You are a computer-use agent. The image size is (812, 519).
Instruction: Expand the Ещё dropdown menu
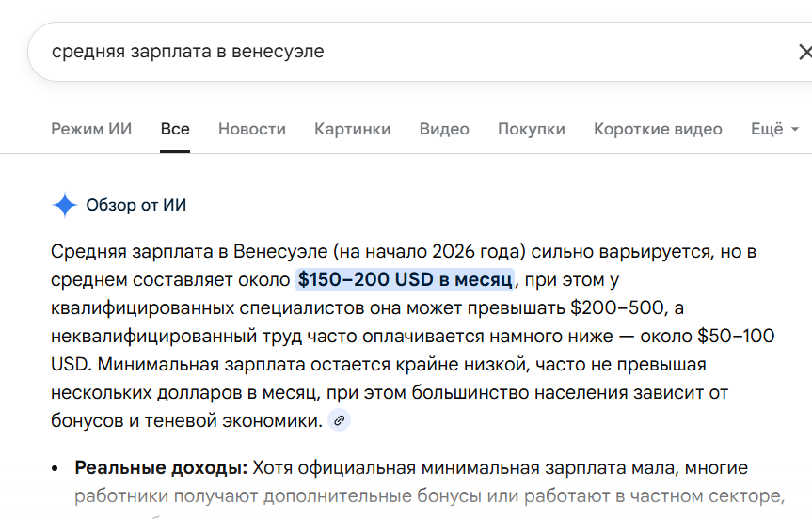tap(774, 129)
